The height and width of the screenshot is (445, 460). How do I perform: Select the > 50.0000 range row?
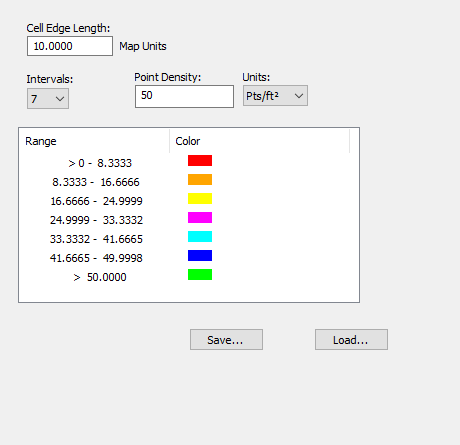tap(189, 277)
